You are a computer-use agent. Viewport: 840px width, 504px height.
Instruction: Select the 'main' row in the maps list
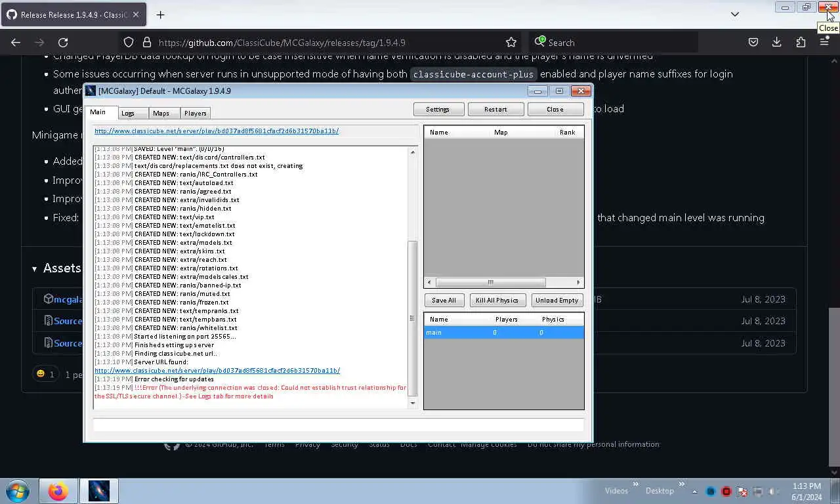pos(504,333)
